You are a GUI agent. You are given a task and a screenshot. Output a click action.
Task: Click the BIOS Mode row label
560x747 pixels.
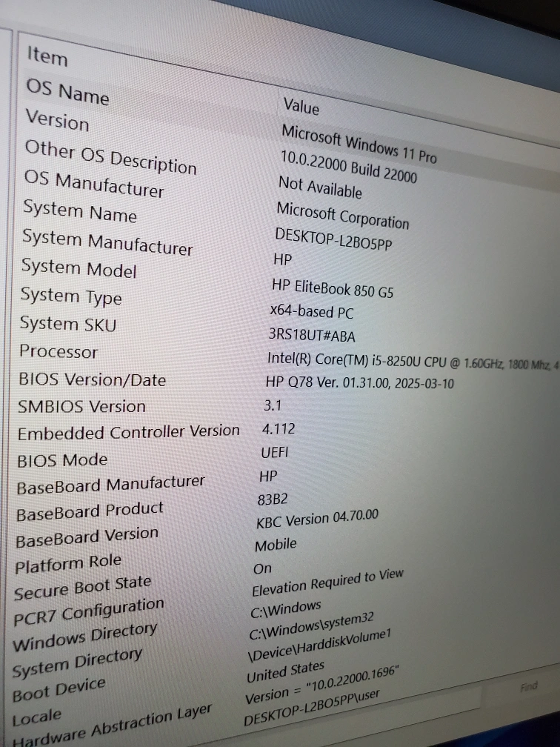(x=61, y=460)
